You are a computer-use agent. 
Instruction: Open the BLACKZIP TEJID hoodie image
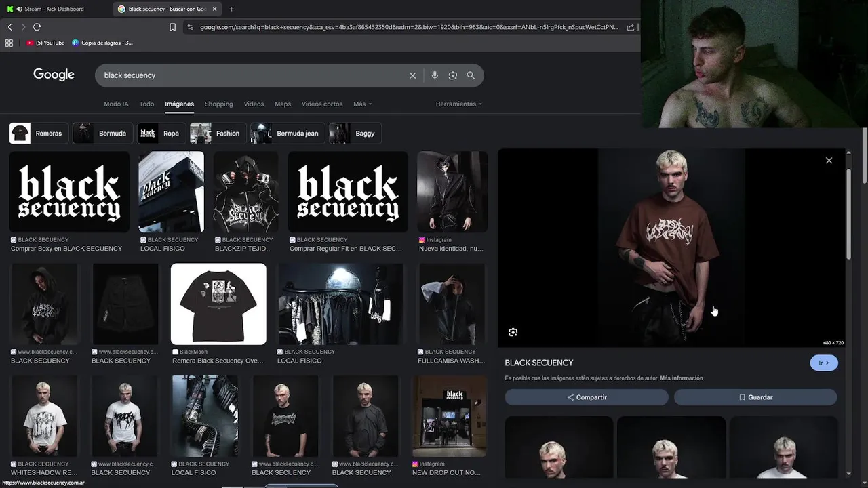[x=245, y=192]
